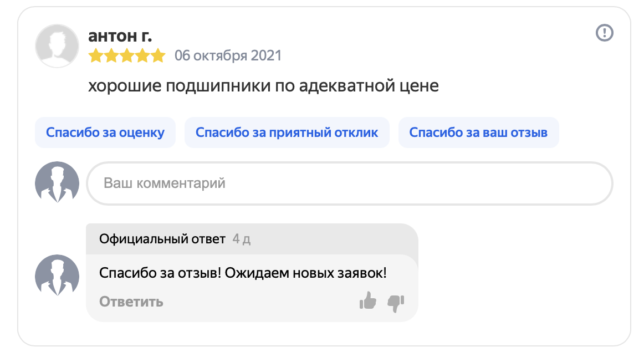Image resolution: width=644 pixels, height=352 pixels.
Task: Like the official reply with thumbs up
Action: click(368, 301)
